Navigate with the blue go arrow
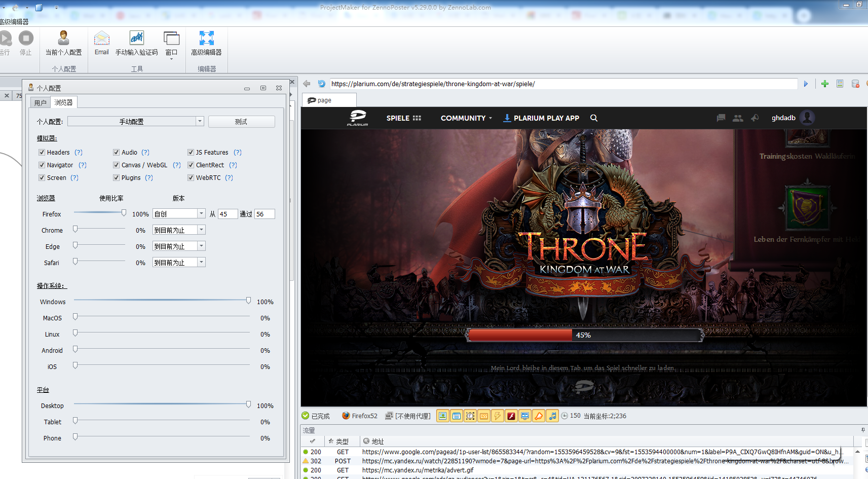868x479 pixels. tap(806, 84)
